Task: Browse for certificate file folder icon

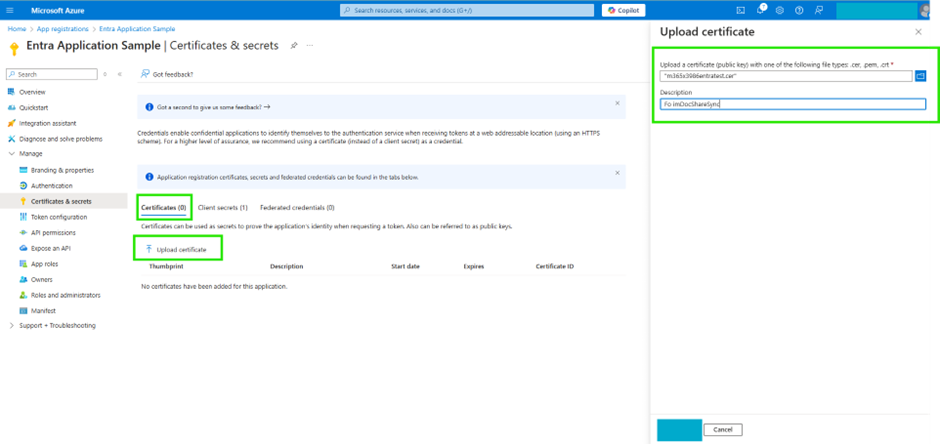Action: (921, 76)
